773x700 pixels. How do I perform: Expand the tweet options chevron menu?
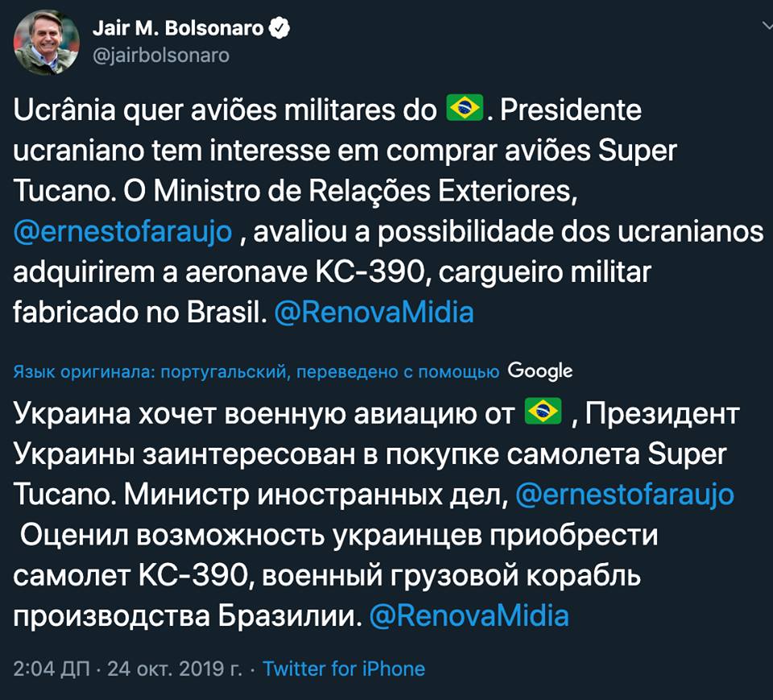click(766, 26)
